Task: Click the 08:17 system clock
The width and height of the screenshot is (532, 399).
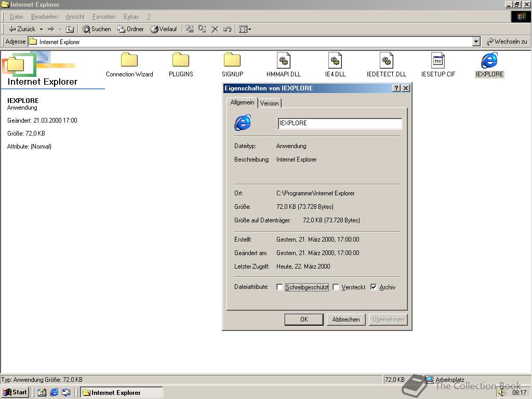Action: 520,393
